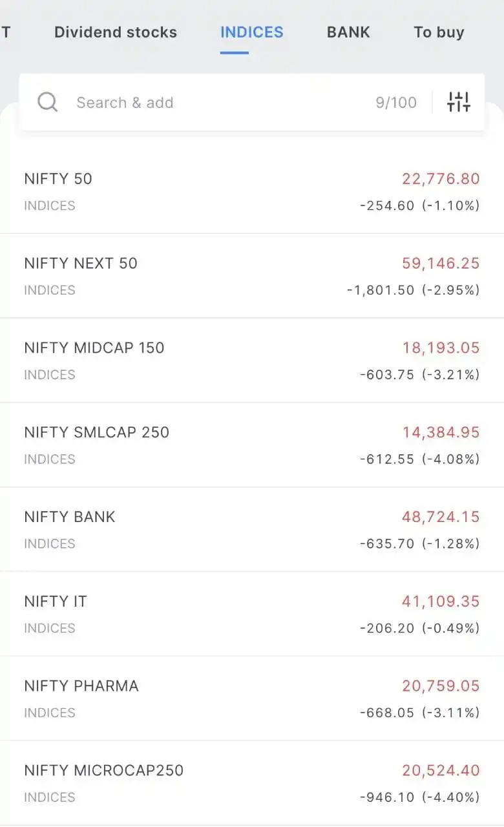504x827 pixels.
Task: Open the watchlist filter settings icon
Action: click(x=459, y=102)
